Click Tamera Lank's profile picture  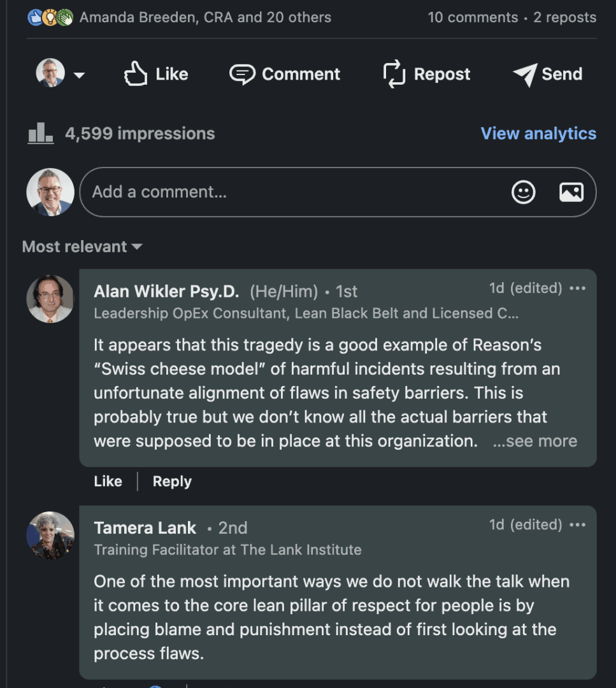tap(50, 535)
